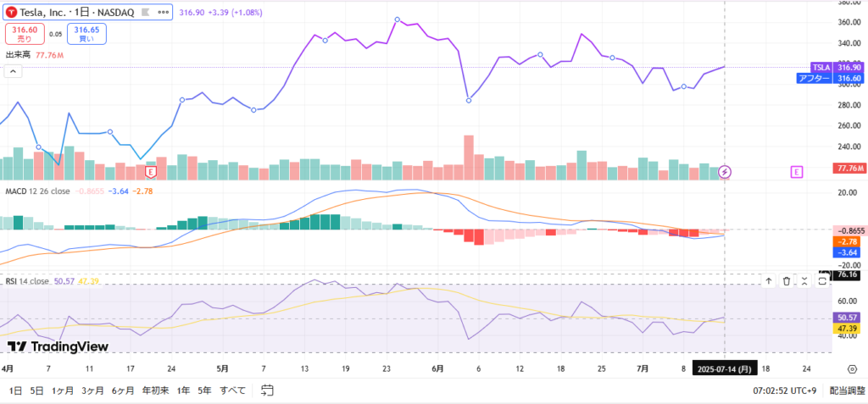868x404 pixels.
Task: Select the 3ヶ月 time range
Action: click(92, 390)
